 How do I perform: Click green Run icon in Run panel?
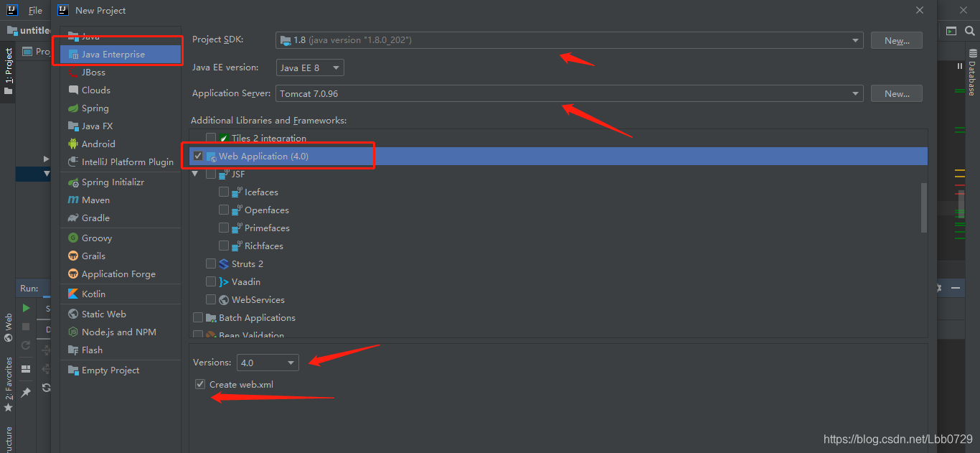[26, 308]
